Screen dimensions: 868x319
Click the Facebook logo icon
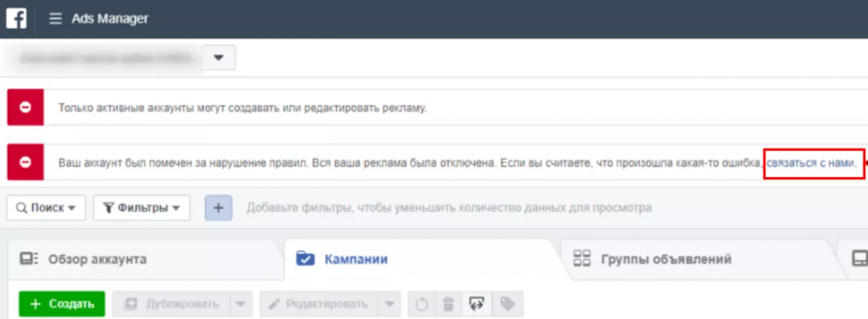click(16, 18)
